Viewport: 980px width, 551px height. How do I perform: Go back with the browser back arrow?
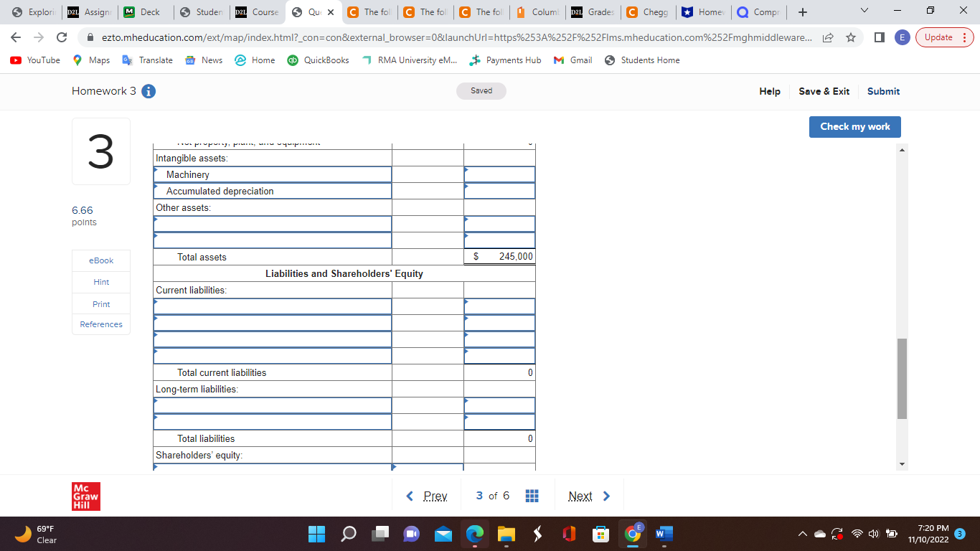[x=17, y=37]
